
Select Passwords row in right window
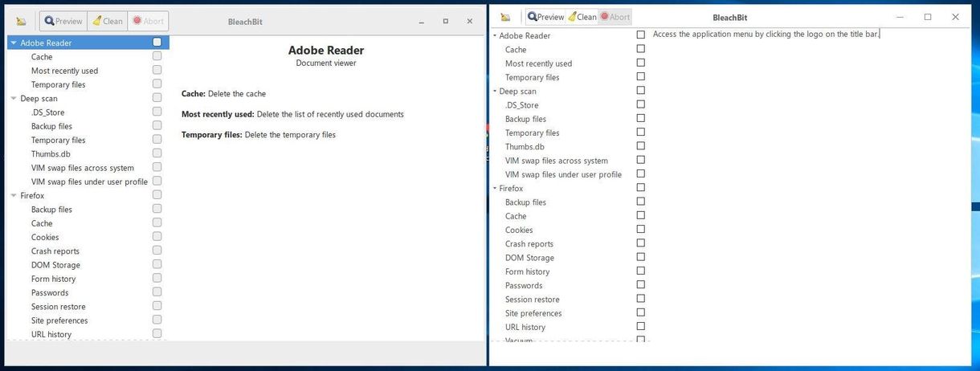click(x=524, y=285)
